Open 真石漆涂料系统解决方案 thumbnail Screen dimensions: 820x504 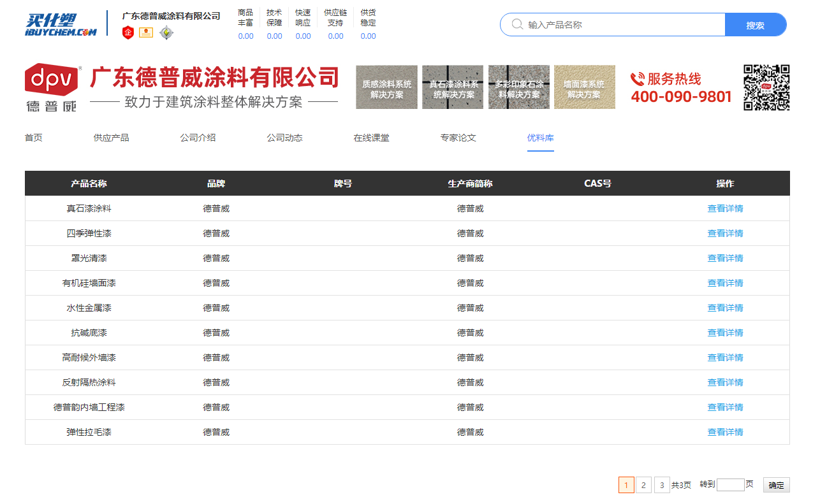453,87
